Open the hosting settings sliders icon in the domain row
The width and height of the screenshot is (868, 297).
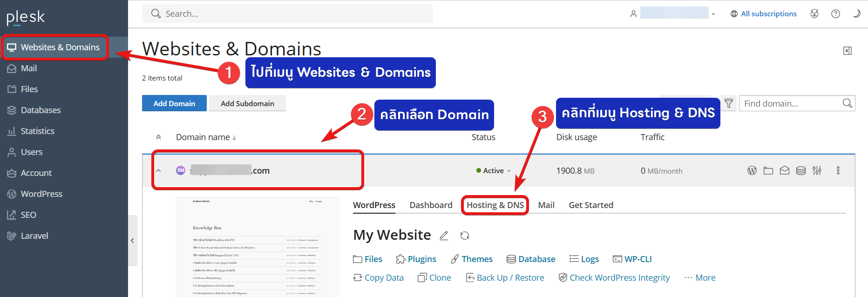817,170
